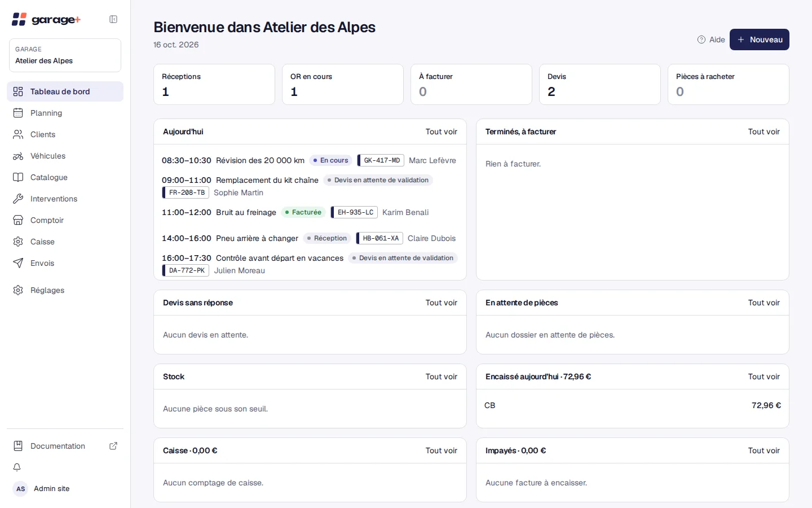Open Documentation external link arrow icon
The width and height of the screenshot is (812, 508).
[x=113, y=446]
